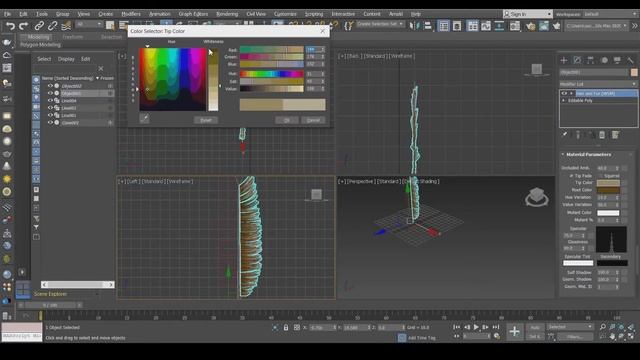Open the Root Color swatch
This screenshot has height=360, width=640.
[608, 190]
